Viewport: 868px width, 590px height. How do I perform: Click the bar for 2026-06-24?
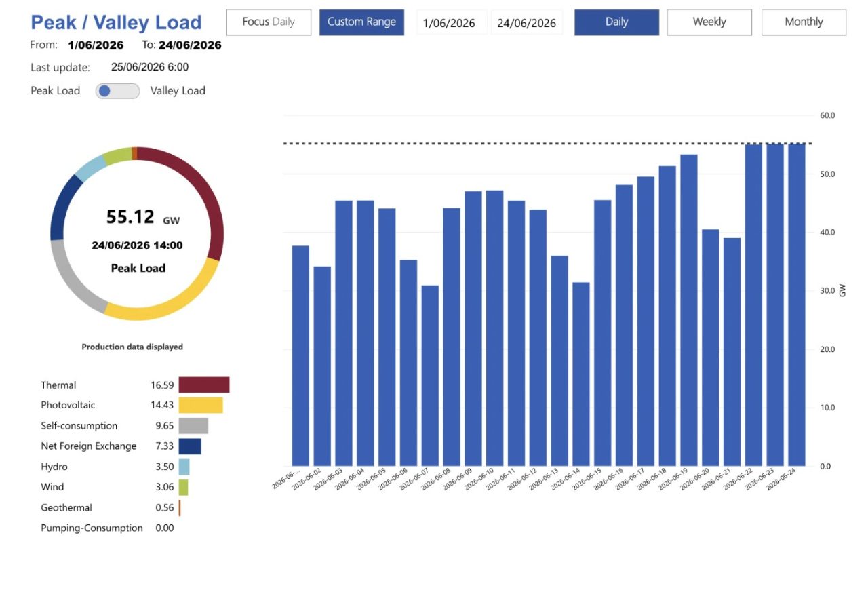[796, 304]
